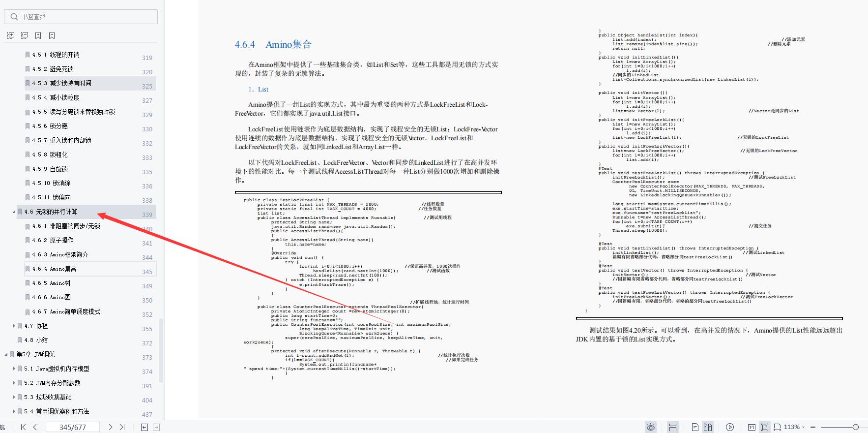Go to the next page
Viewport: 868px width, 433px height.
(x=110, y=427)
